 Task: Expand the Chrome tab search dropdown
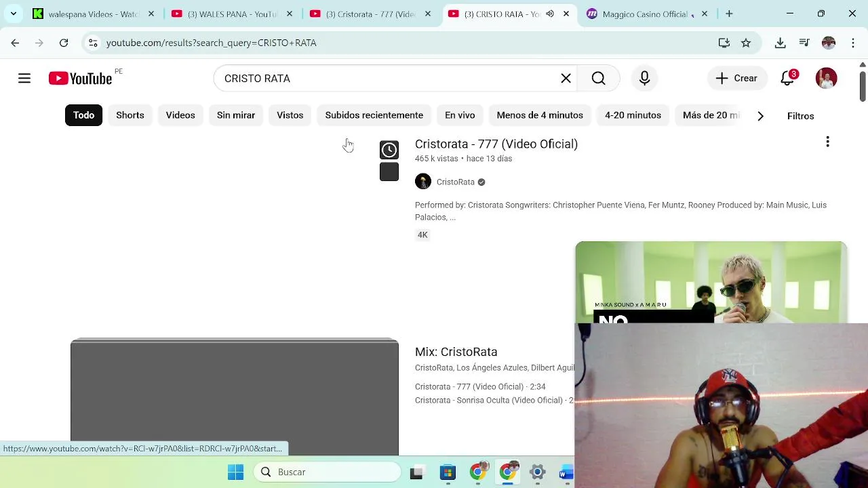click(x=14, y=14)
